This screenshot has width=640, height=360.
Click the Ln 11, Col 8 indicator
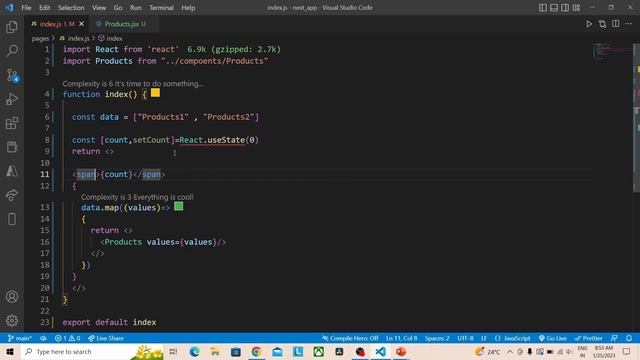(x=402, y=338)
